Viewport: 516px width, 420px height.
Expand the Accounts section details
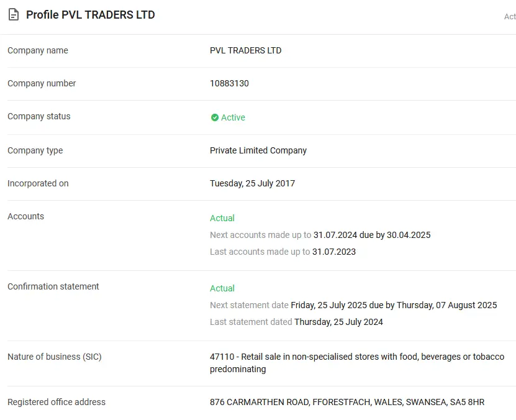25,216
